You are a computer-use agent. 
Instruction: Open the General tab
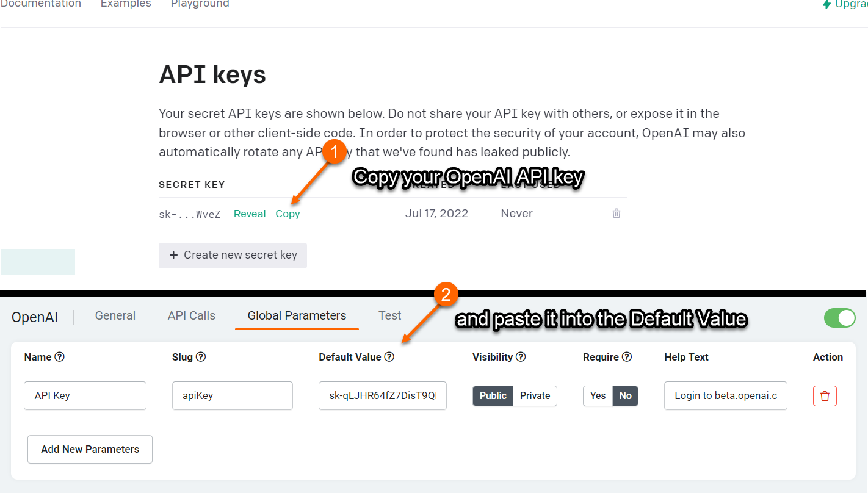(115, 315)
